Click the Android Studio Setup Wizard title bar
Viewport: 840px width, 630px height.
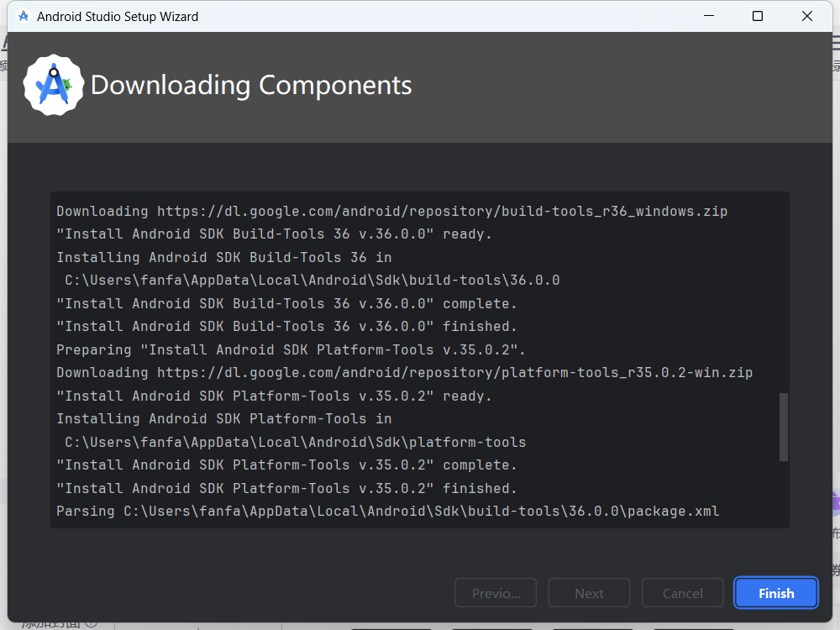(336, 16)
